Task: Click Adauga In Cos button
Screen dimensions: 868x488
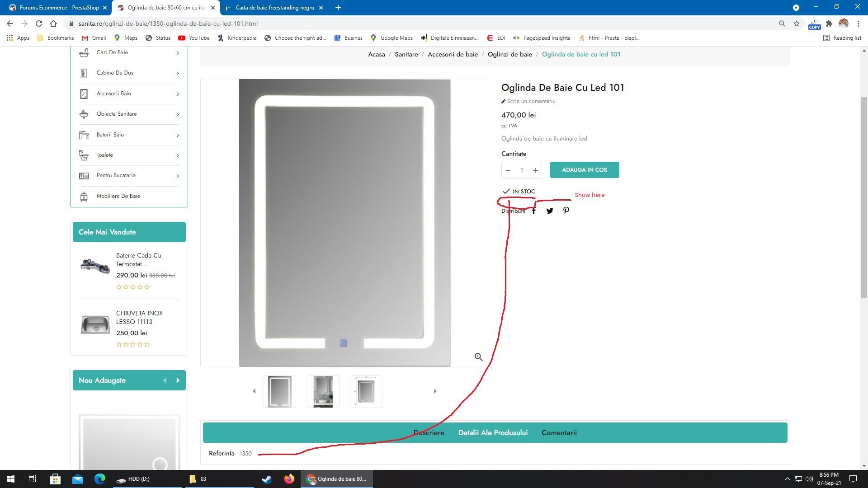Action: coord(584,170)
